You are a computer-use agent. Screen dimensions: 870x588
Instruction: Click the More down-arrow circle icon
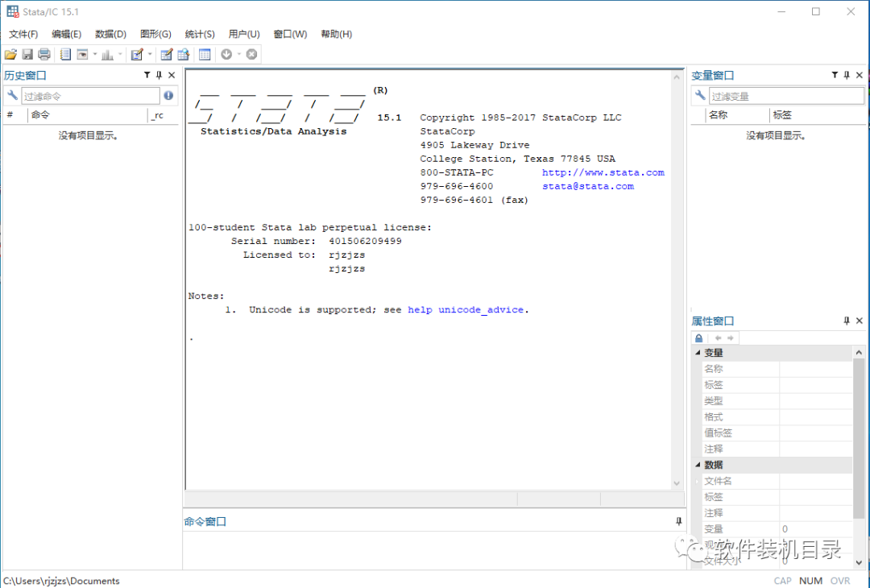click(x=226, y=54)
